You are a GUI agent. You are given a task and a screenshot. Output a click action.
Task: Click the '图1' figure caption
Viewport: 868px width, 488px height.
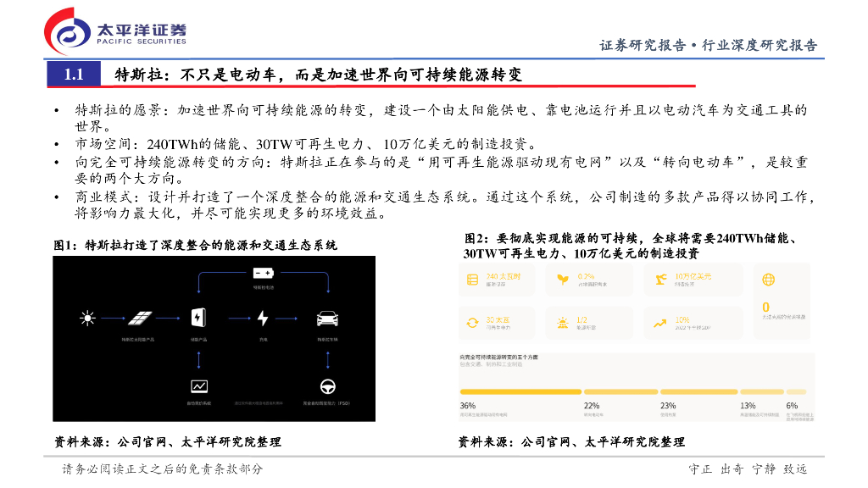[195, 245]
